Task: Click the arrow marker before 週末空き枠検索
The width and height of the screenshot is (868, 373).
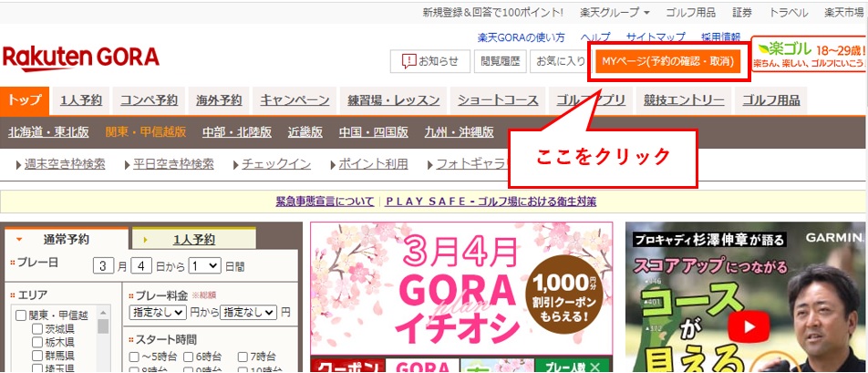Action: tap(19, 165)
